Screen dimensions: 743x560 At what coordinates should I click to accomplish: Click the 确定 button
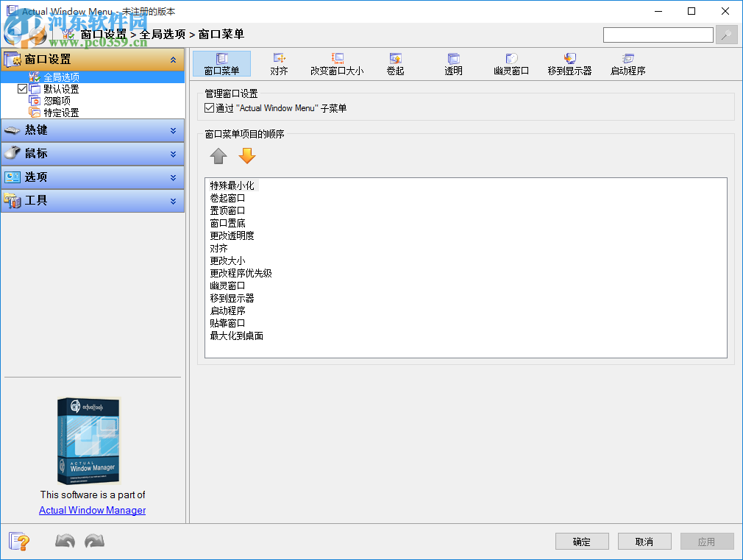point(582,541)
